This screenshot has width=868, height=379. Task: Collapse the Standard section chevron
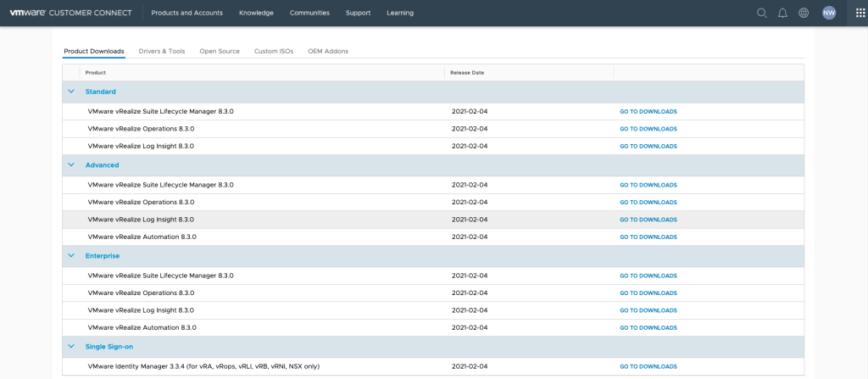point(71,92)
